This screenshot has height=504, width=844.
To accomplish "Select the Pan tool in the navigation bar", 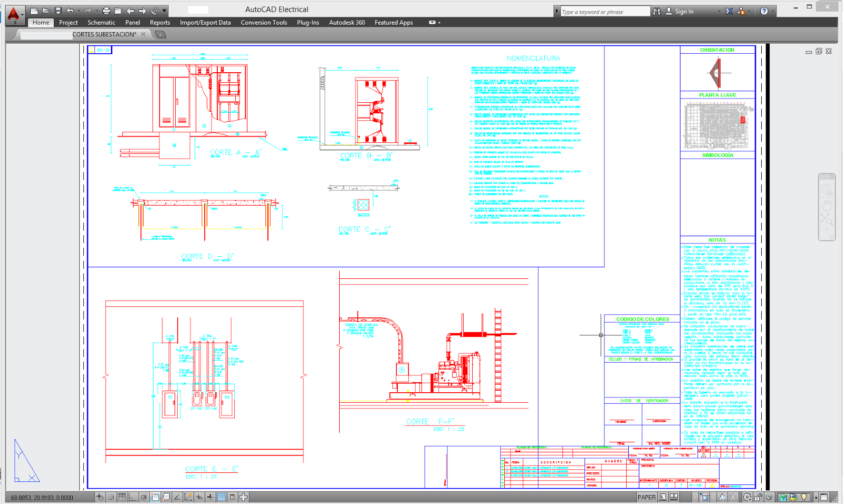I will point(827,205).
